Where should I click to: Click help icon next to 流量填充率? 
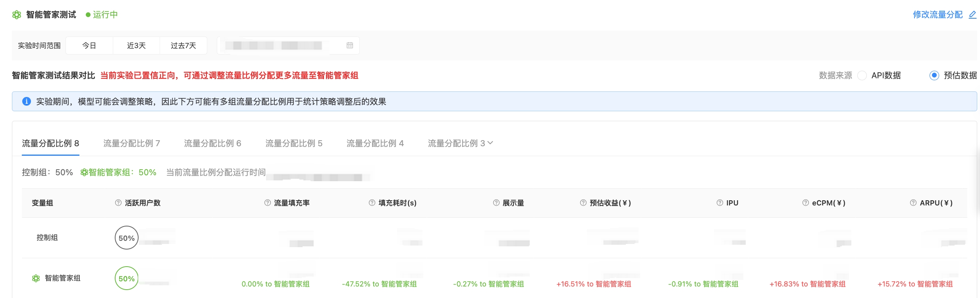coord(268,203)
